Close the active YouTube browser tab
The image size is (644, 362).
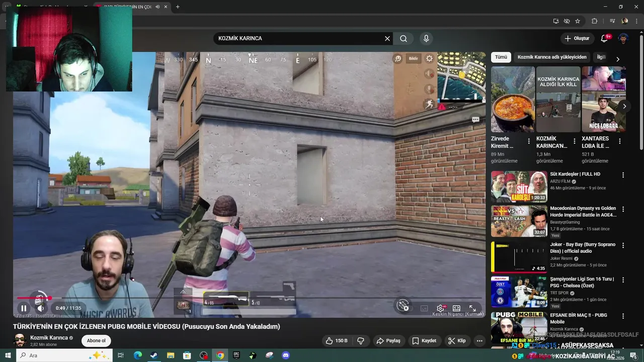166,7
